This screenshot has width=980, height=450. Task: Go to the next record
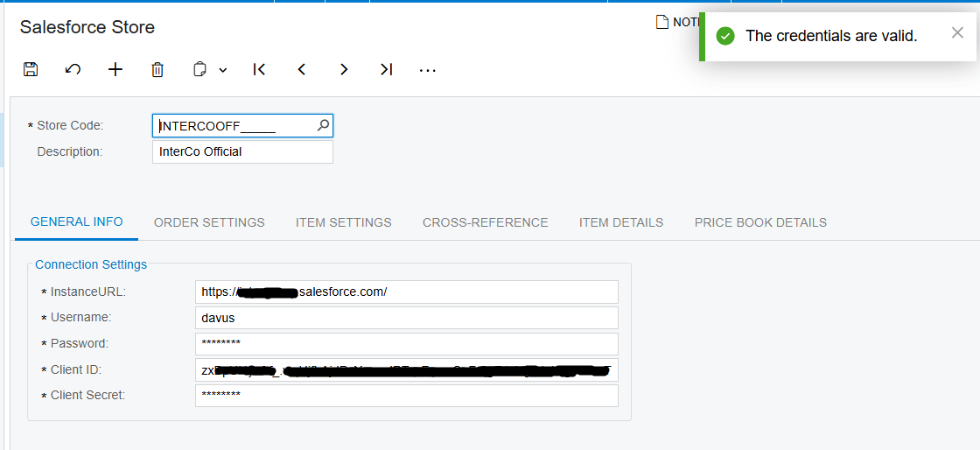coord(344,69)
